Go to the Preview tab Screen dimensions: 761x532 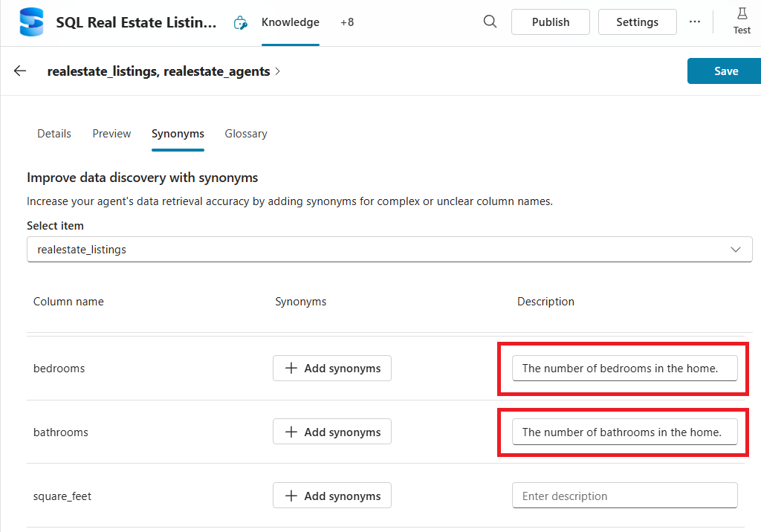tap(111, 134)
